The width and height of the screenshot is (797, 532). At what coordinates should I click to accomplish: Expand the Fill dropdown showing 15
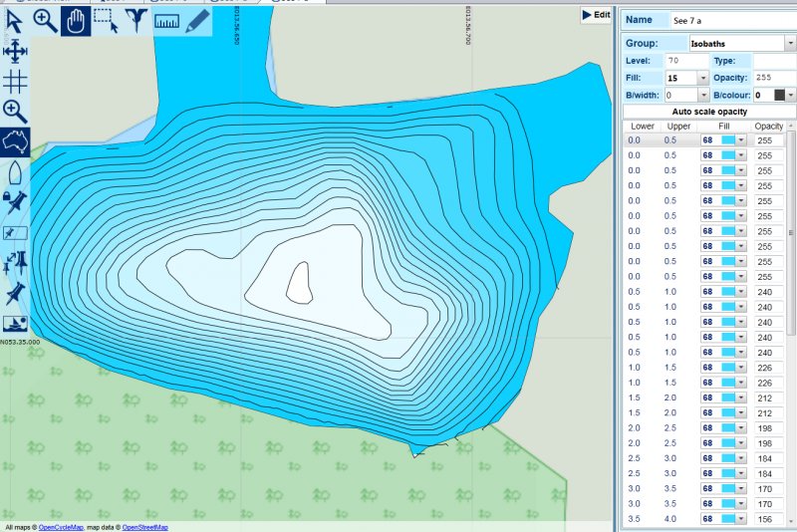(703, 78)
